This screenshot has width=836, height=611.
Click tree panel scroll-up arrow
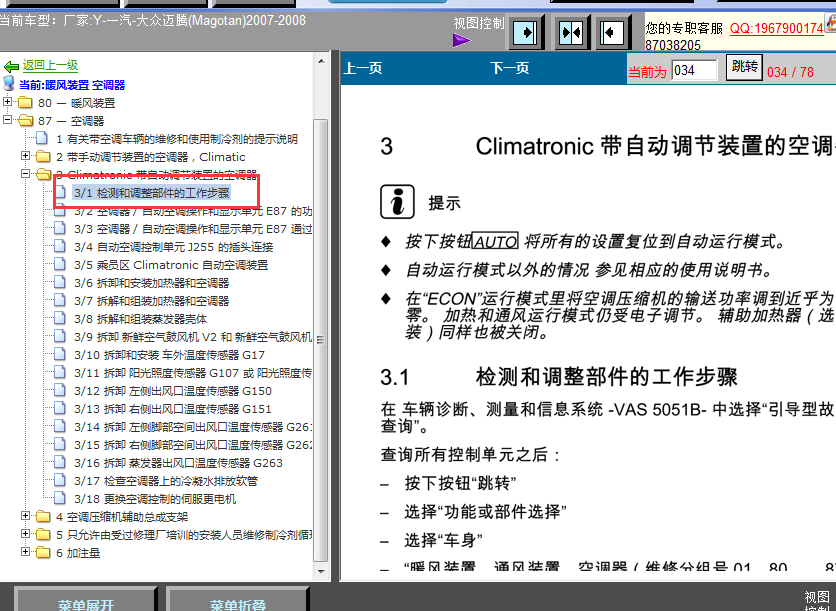(321, 61)
